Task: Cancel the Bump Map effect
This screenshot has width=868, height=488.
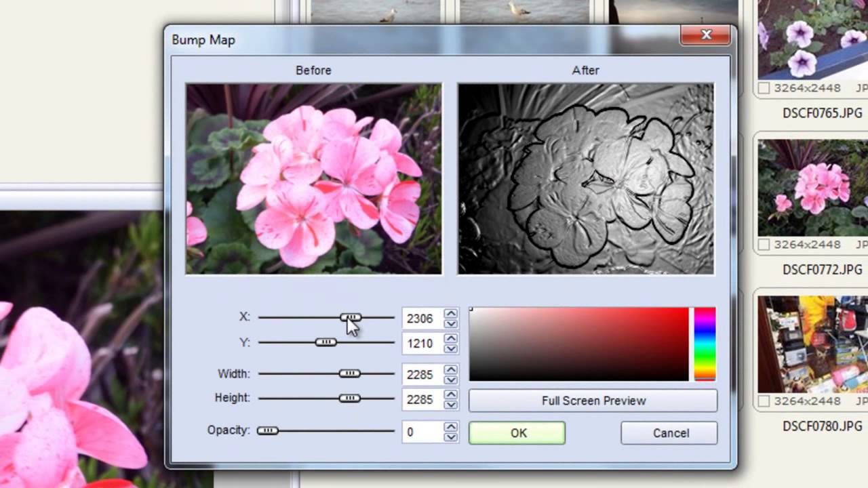Action: (669, 433)
